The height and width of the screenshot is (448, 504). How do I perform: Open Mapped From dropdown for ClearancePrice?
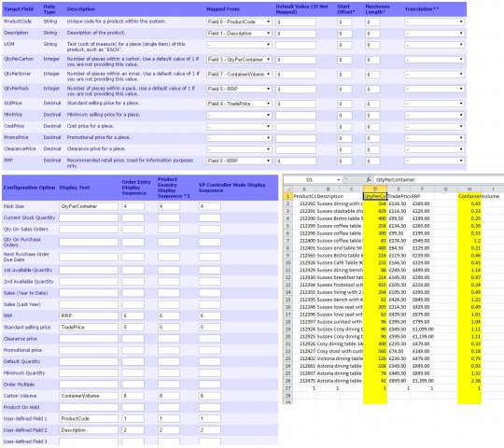[239, 149]
